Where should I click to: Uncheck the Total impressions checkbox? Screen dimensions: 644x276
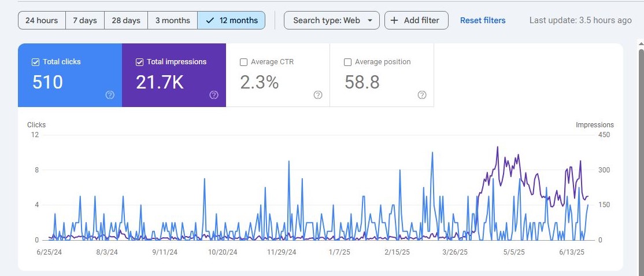pos(139,62)
